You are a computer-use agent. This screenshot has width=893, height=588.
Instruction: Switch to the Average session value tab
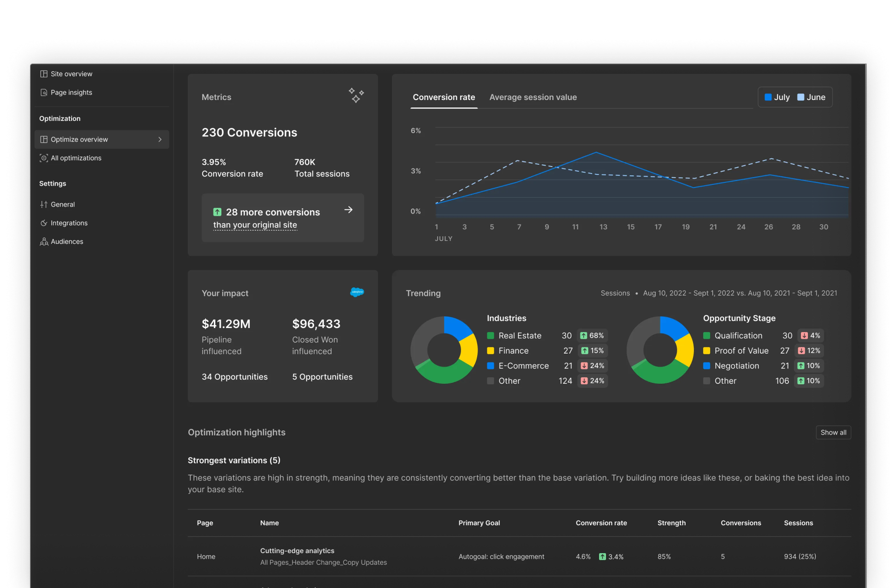pyautogui.click(x=533, y=97)
